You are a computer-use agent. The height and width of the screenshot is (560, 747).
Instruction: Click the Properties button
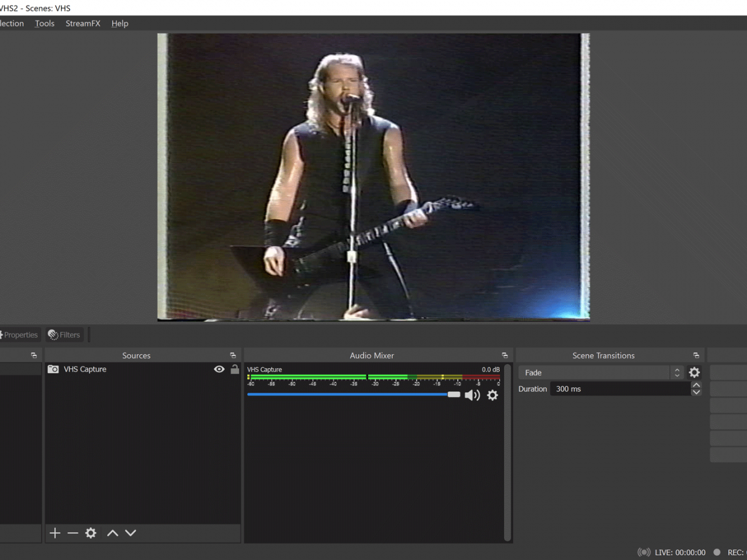click(19, 335)
